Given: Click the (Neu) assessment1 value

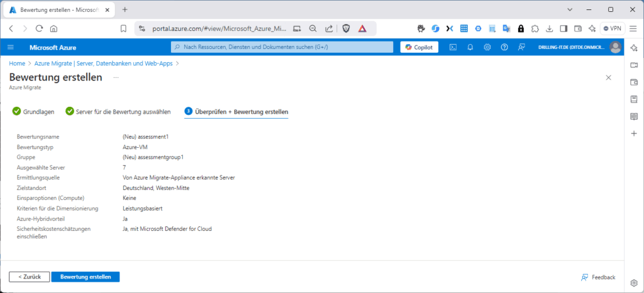Looking at the screenshot, I should [145, 136].
